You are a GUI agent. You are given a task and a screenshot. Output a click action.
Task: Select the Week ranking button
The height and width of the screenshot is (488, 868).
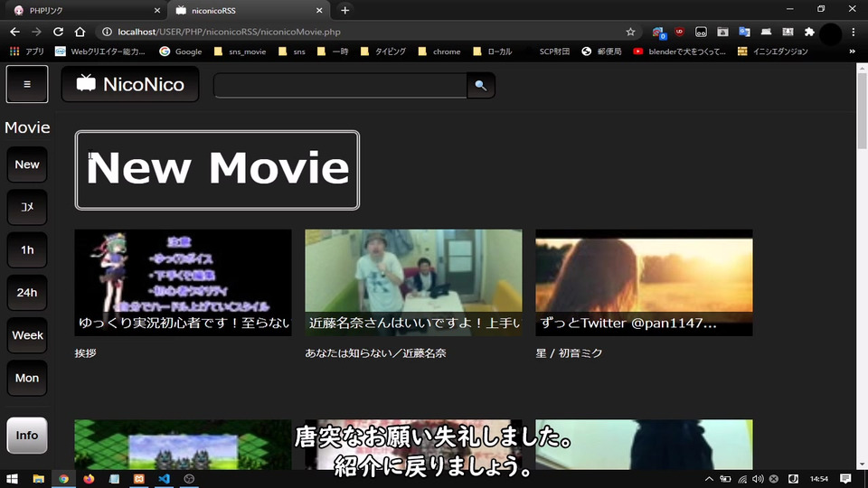(x=27, y=335)
